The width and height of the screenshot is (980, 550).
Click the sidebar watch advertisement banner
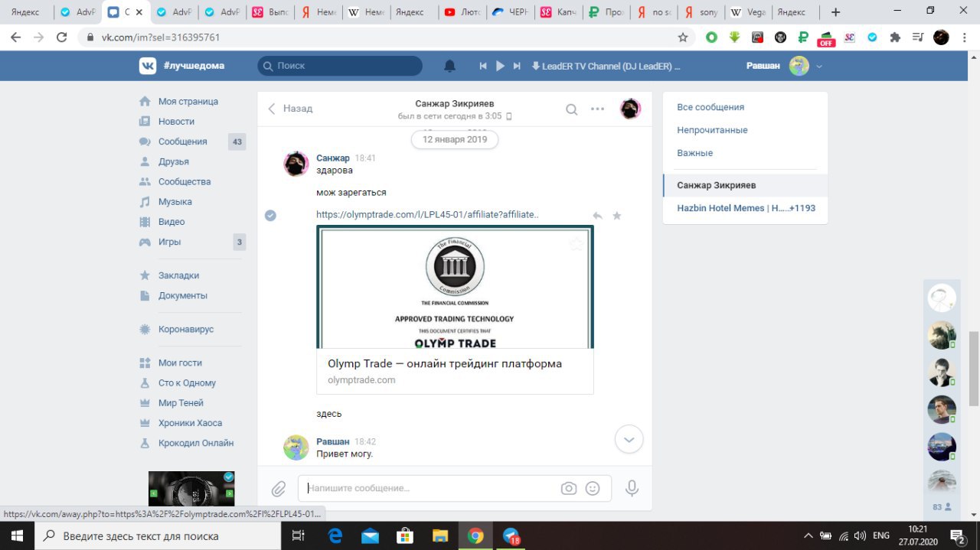[x=191, y=488]
